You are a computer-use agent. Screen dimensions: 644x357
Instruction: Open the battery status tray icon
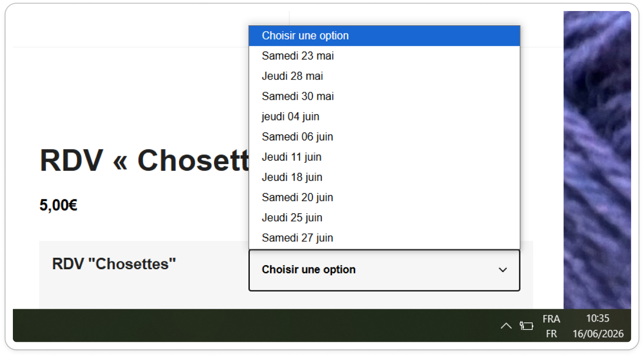526,326
